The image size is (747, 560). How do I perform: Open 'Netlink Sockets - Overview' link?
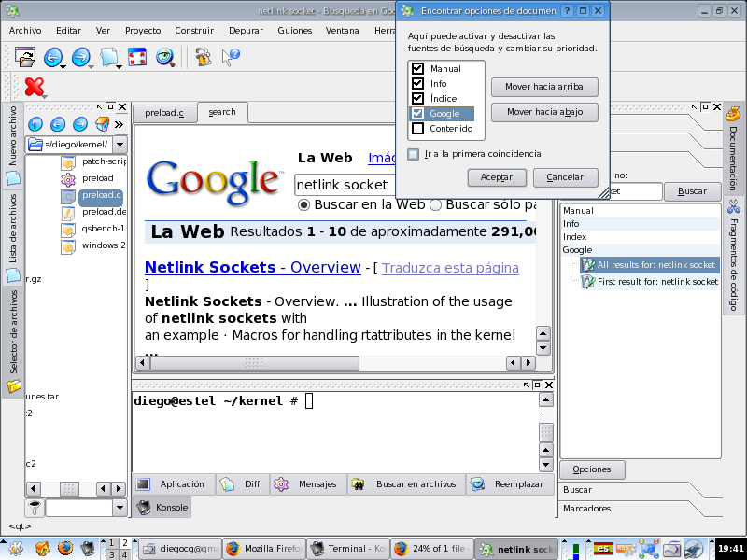252,267
